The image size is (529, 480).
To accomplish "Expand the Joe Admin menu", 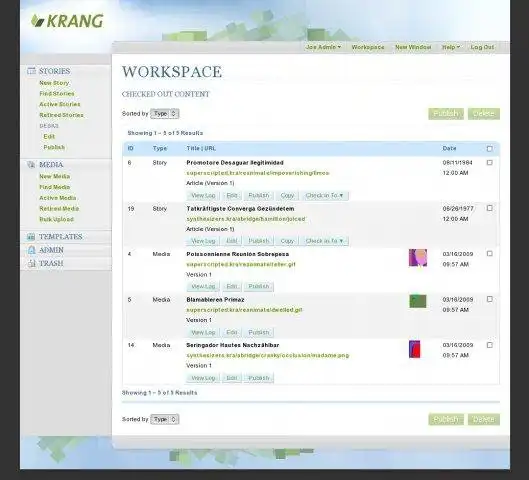I will [323, 47].
